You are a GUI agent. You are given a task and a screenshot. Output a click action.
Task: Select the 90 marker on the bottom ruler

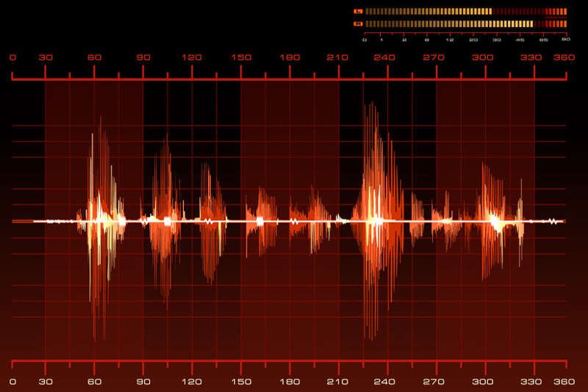click(143, 382)
